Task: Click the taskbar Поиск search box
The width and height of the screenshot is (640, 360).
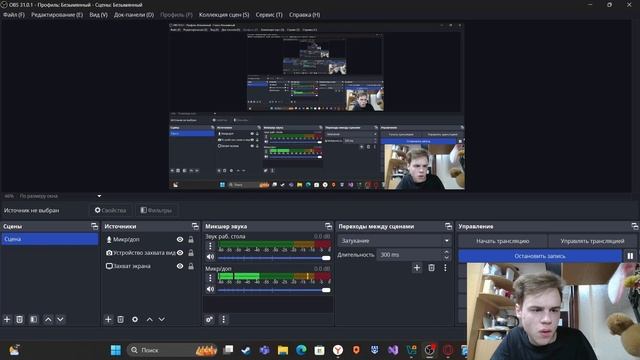Action: (x=172, y=350)
